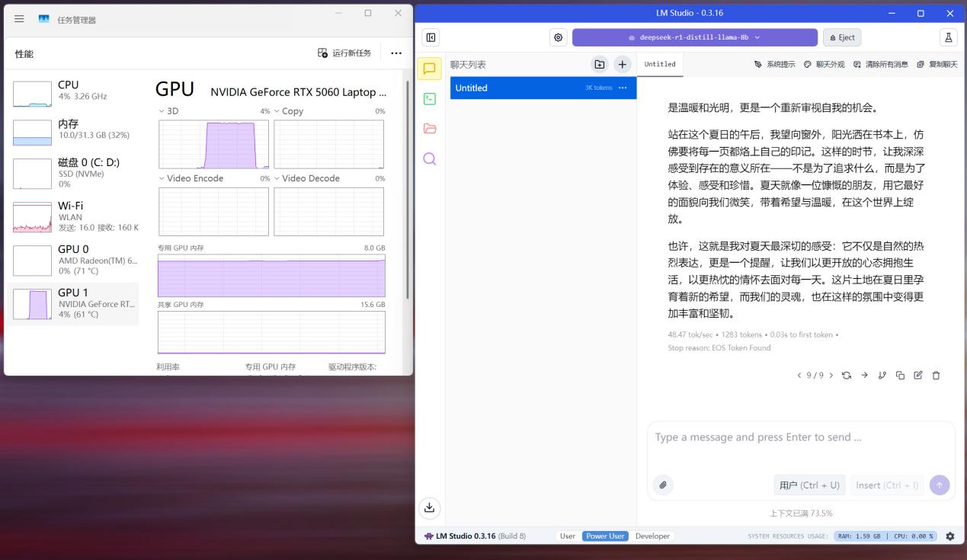Regenerate the assistant response
The width and height of the screenshot is (967, 560).
(x=847, y=375)
